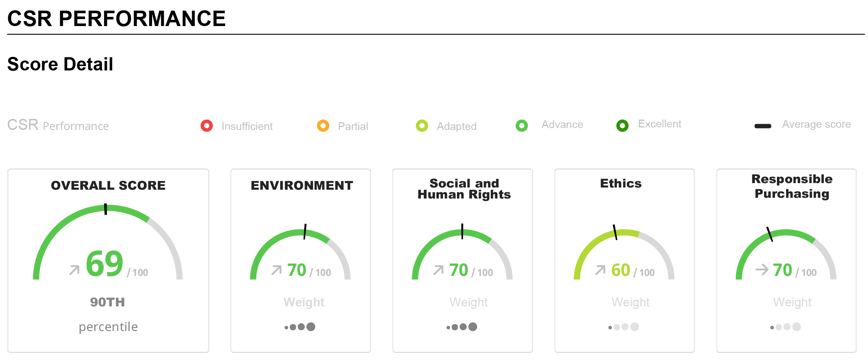Viewport: 868px width, 364px height.
Task: Click the Social and Human Rights score 70
Action: tap(458, 270)
